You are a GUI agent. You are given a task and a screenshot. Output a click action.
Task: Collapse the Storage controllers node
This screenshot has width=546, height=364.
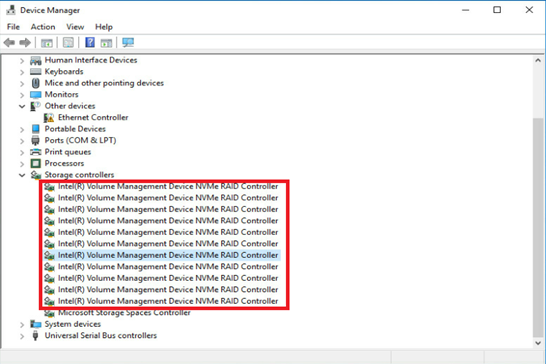pos(22,175)
